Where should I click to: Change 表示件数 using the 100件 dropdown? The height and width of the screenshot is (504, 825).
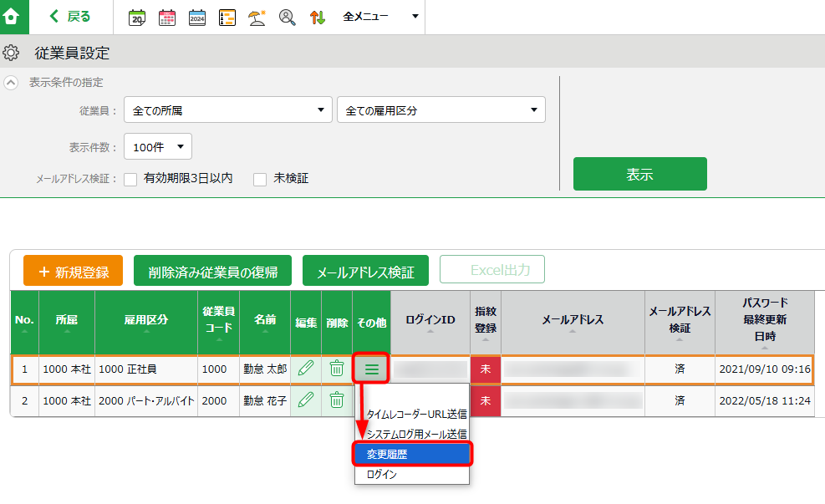[x=157, y=145]
